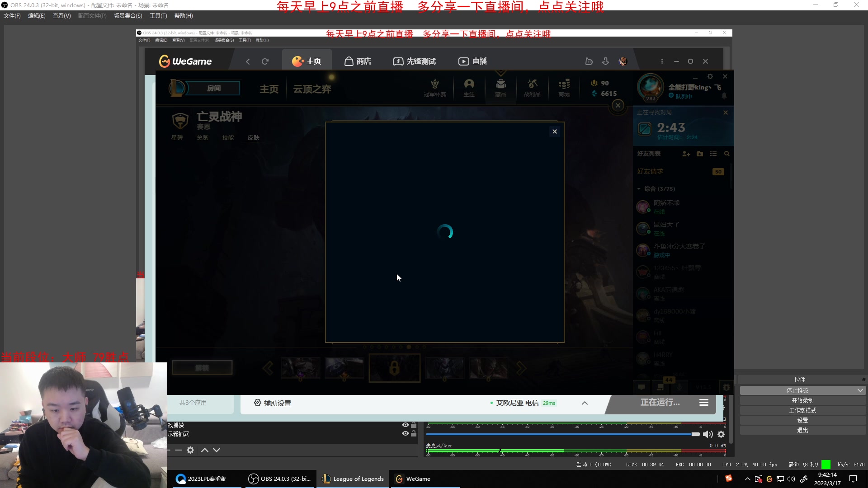Open source properties gear in sources toolbar
The width and height of the screenshot is (868, 488).
click(190, 450)
